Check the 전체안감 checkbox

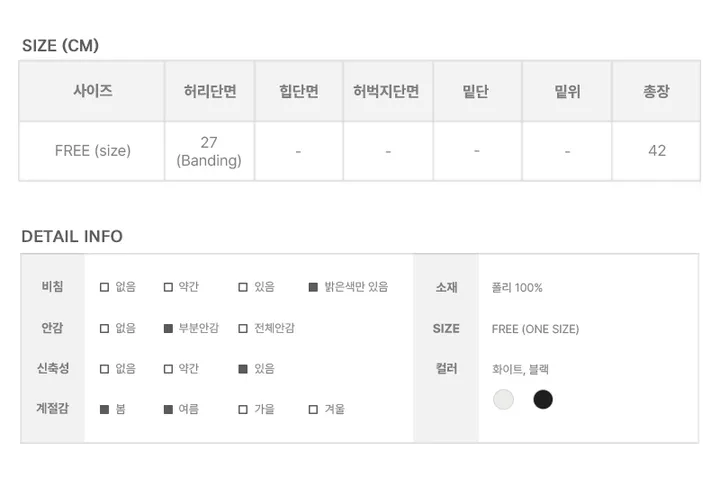[243, 329]
